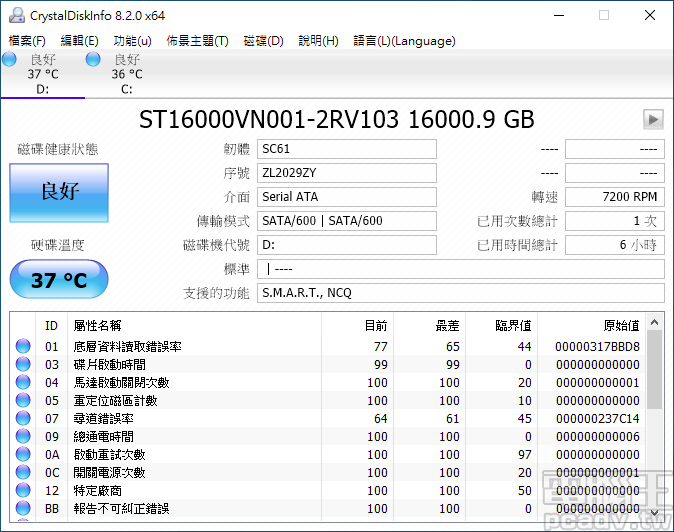Screen dimensions: 674x532
Task: Click the SATA/600 transfer mode field
Action: click(x=347, y=221)
